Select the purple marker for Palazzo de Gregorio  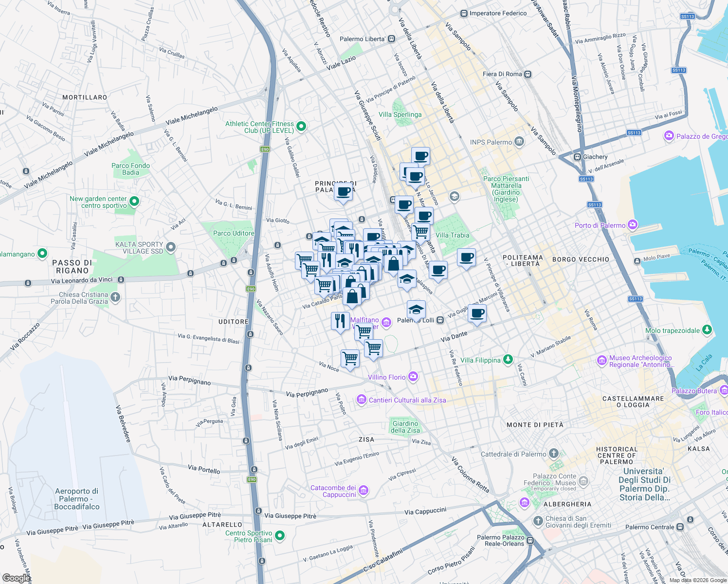[x=670, y=136]
